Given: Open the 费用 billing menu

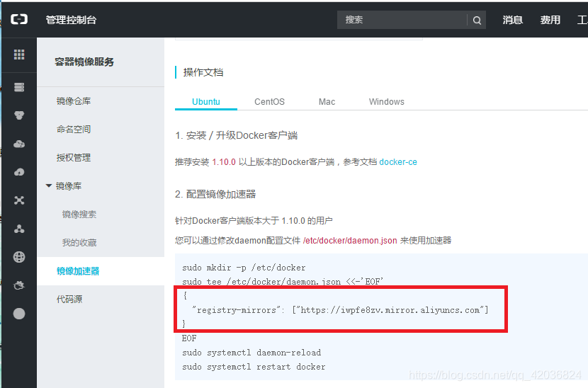Looking at the screenshot, I should point(550,20).
